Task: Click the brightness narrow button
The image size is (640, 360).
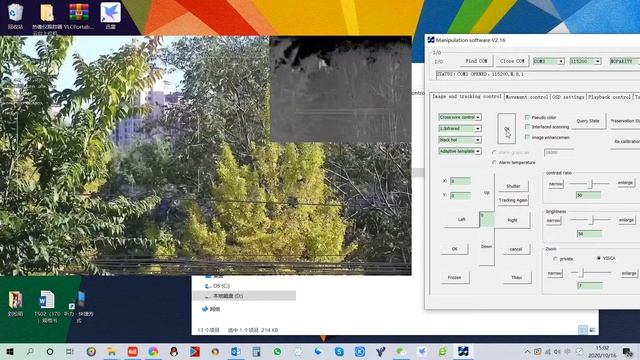Action: pyautogui.click(x=553, y=221)
